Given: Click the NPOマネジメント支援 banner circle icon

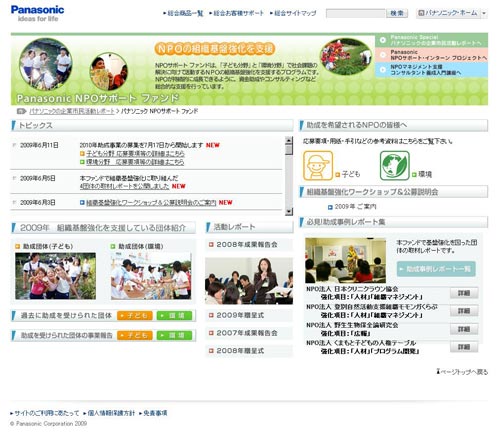Looking at the screenshot, I should click(383, 69).
